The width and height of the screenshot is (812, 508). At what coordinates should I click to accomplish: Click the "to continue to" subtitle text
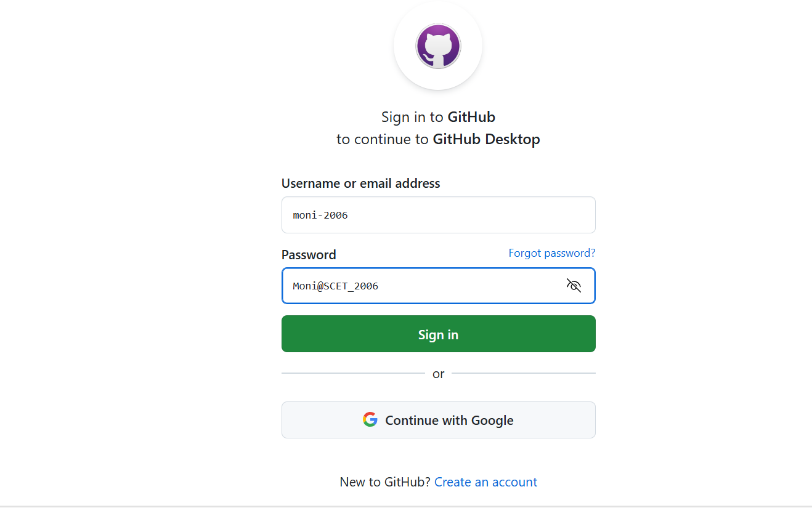pos(383,139)
